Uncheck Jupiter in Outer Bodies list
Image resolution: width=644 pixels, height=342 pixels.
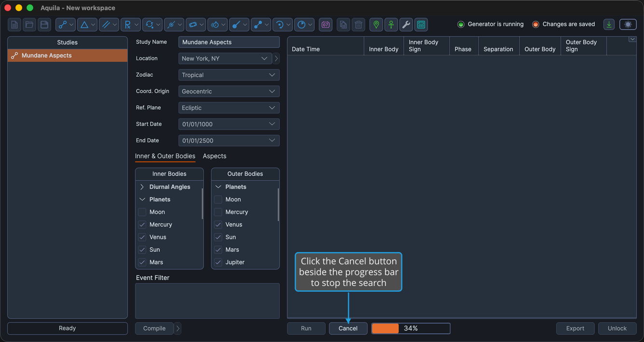218,262
